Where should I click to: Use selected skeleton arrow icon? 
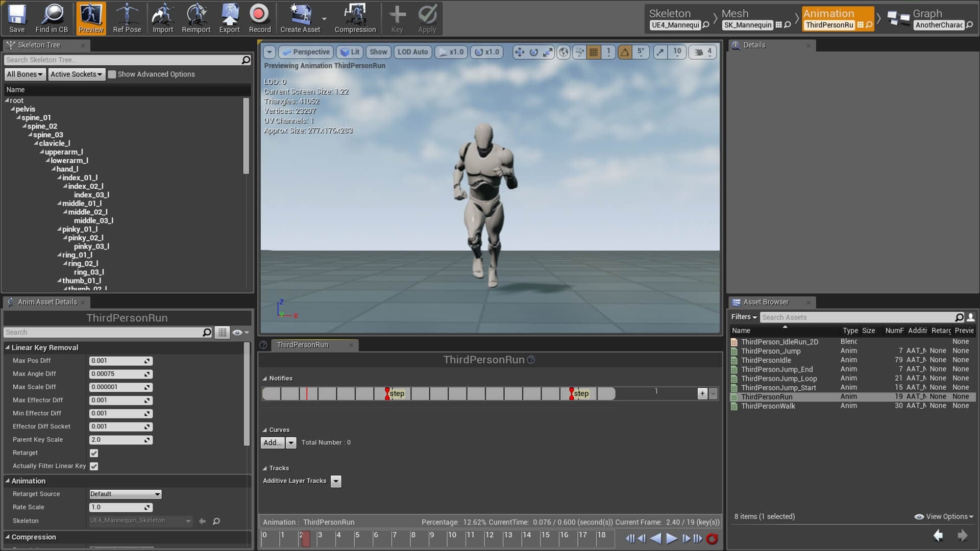[x=203, y=521]
